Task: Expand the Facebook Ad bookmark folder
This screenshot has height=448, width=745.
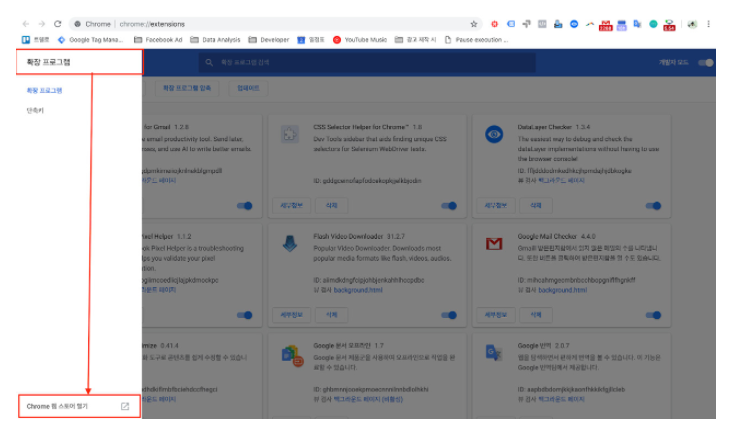Action: (158, 40)
